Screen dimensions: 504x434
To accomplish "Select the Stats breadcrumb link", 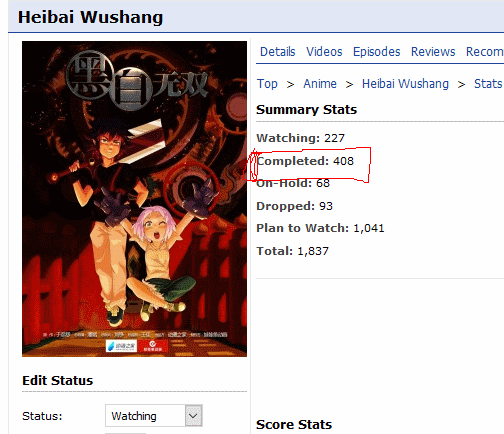I will [488, 84].
